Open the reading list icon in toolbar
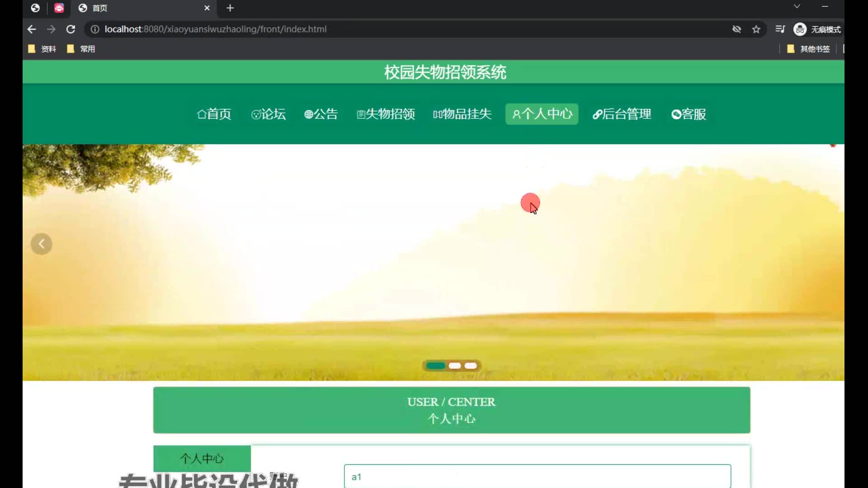The height and width of the screenshot is (488, 868). click(x=780, y=29)
